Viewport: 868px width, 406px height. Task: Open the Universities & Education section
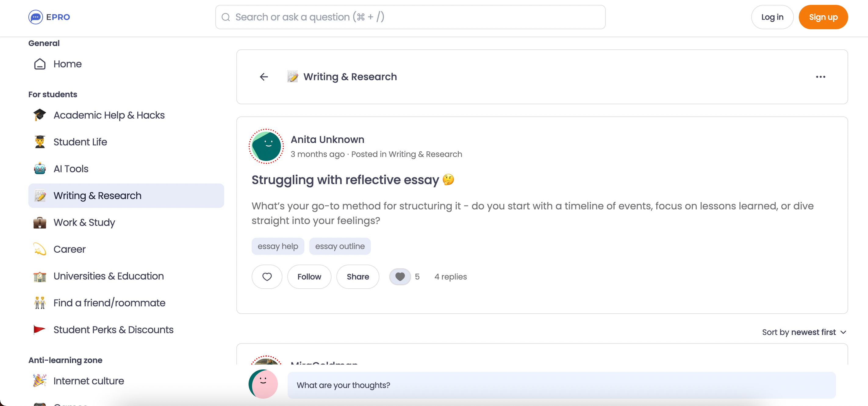pyautogui.click(x=109, y=276)
